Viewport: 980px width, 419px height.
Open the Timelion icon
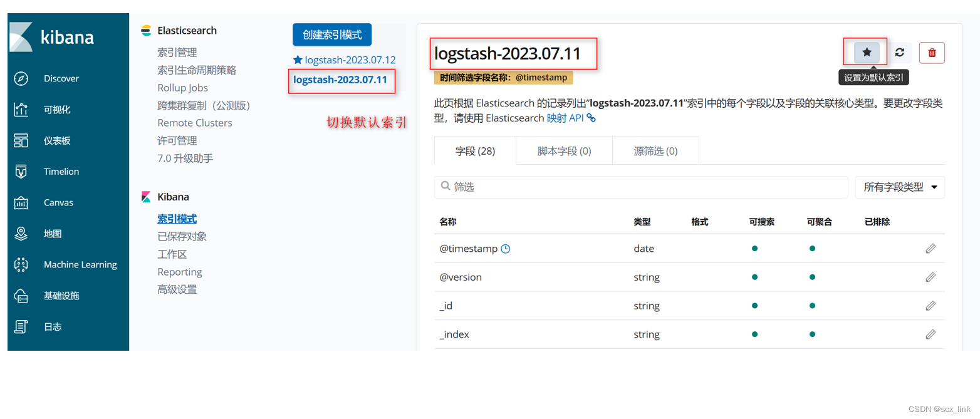tap(21, 172)
